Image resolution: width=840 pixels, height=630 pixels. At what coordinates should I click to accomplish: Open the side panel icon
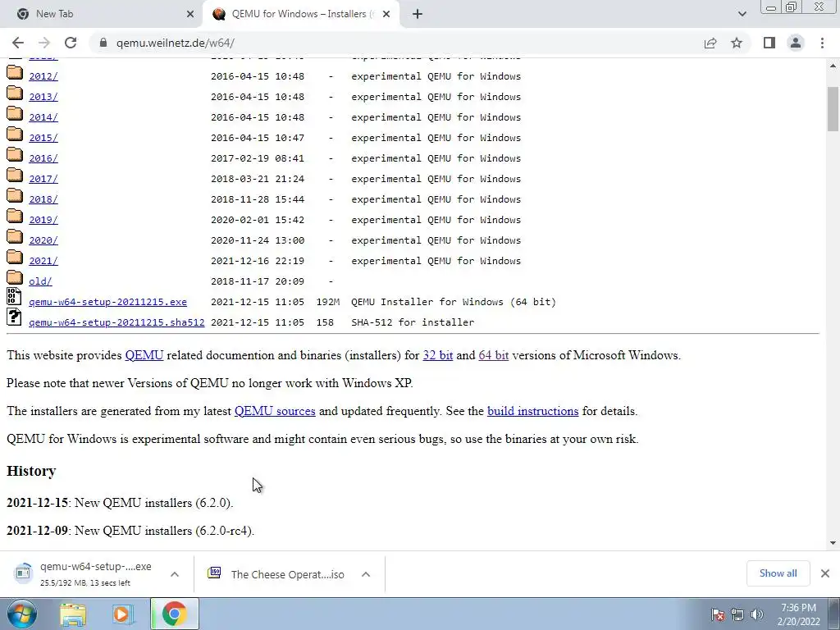pos(769,43)
